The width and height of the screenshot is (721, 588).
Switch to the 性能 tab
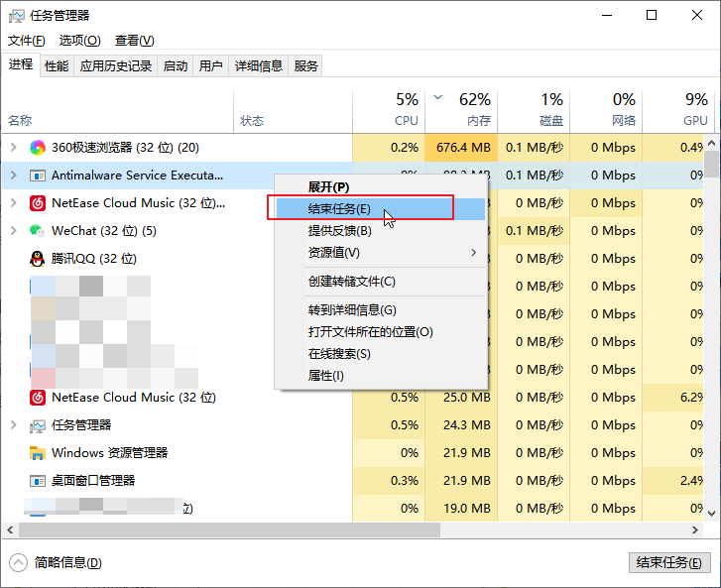(x=57, y=66)
